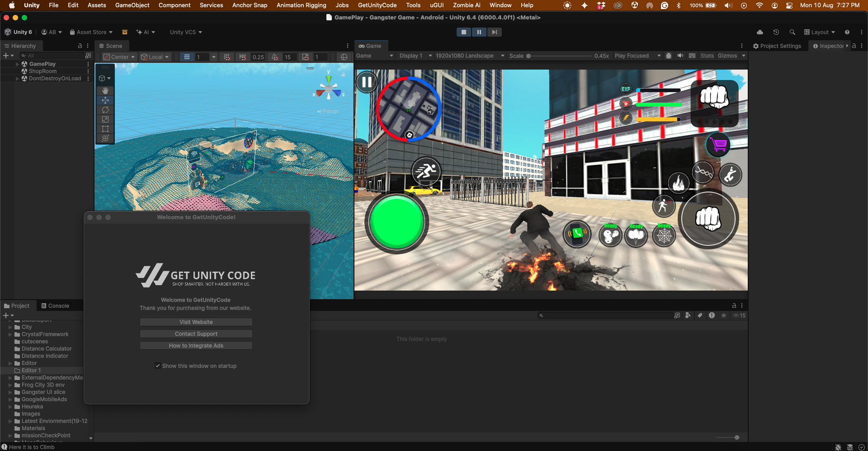The width and height of the screenshot is (868, 451).
Task: Expand the GamePlay scene in Hierarchy
Action: pos(18,64)
